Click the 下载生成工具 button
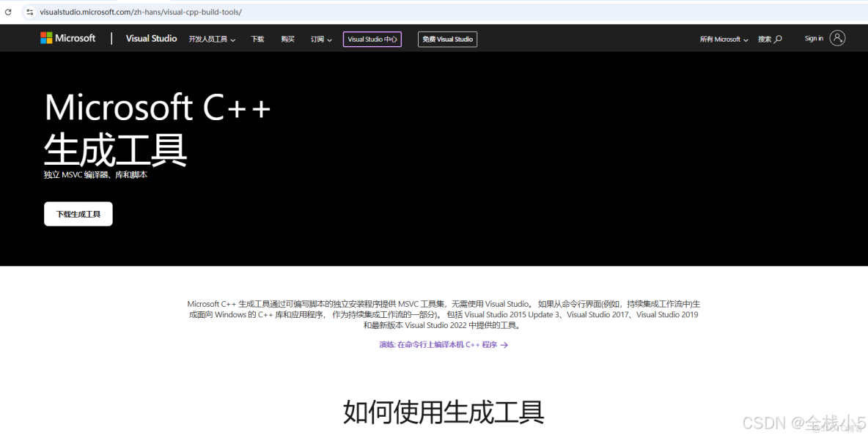 pos(78,214)
